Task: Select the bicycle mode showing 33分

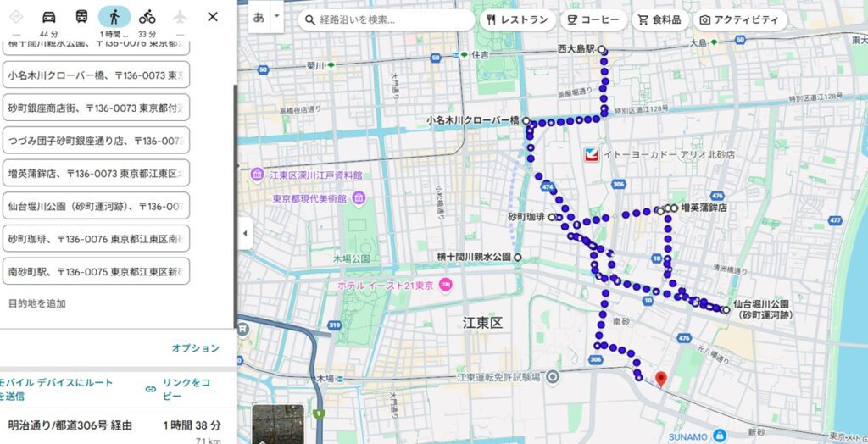Action: coord(147,17)
